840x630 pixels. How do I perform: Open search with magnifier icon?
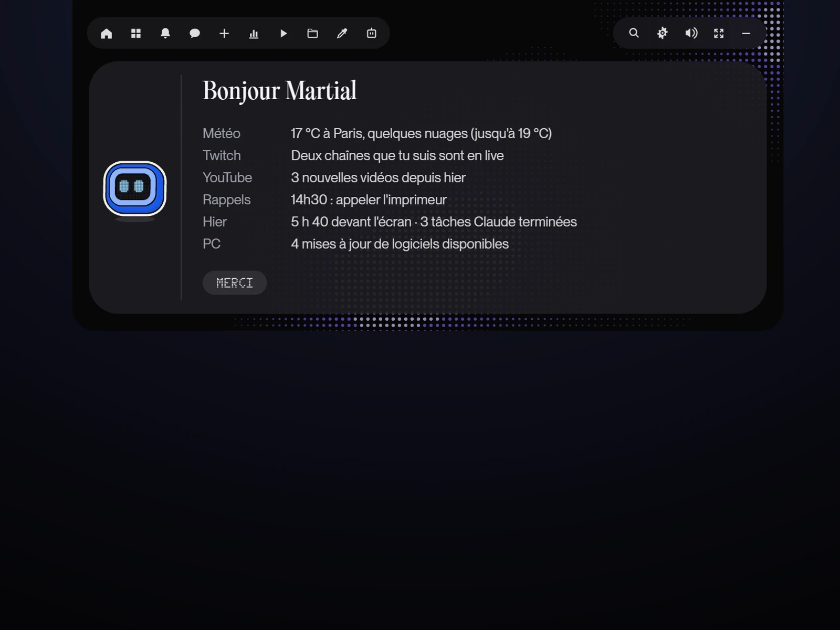634,33
